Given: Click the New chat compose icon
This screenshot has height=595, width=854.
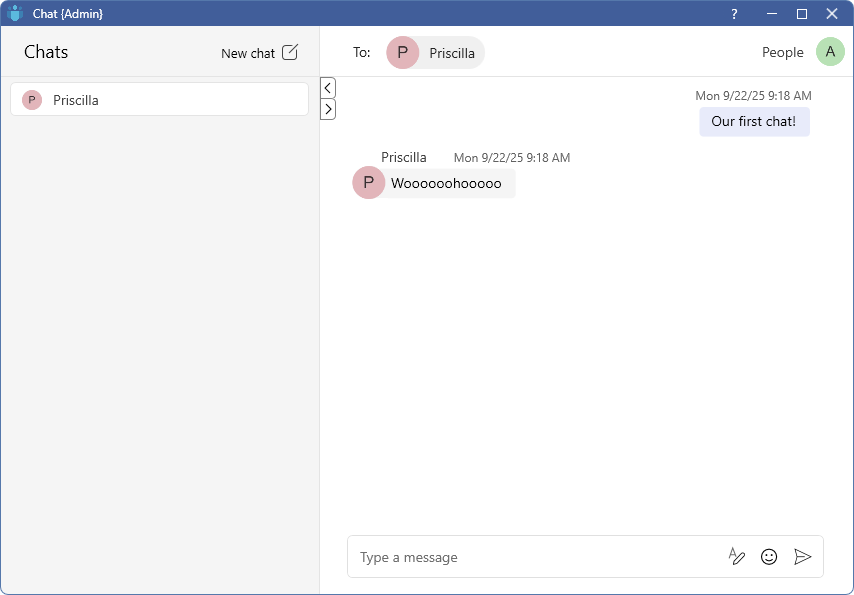Looking at the screenshot, I should 290,53.
